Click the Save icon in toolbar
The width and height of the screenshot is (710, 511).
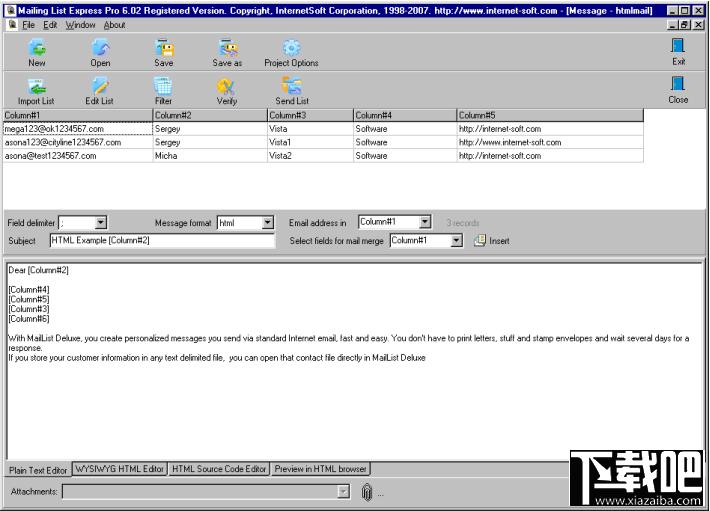click(x=164, y=48)
